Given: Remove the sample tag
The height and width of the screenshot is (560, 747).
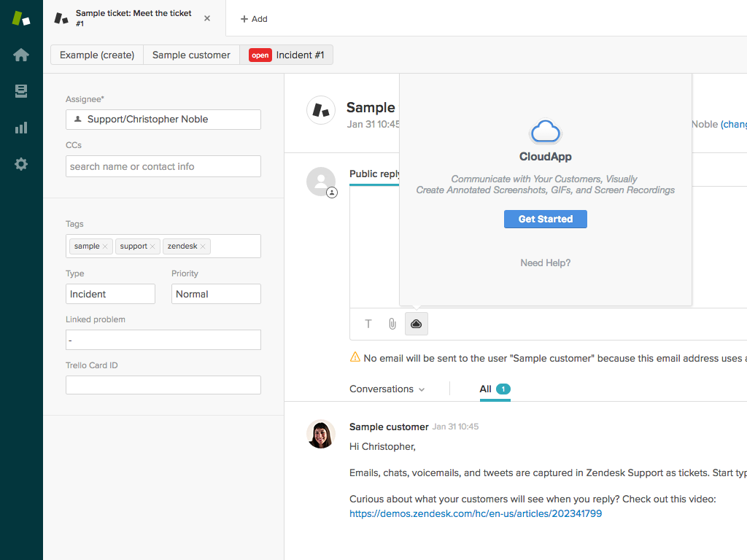Looking at the screenshot, I should [x=104, y=246].
